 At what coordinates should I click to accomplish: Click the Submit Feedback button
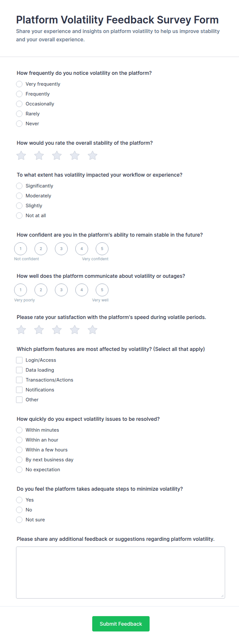click(x=121, y=624)
